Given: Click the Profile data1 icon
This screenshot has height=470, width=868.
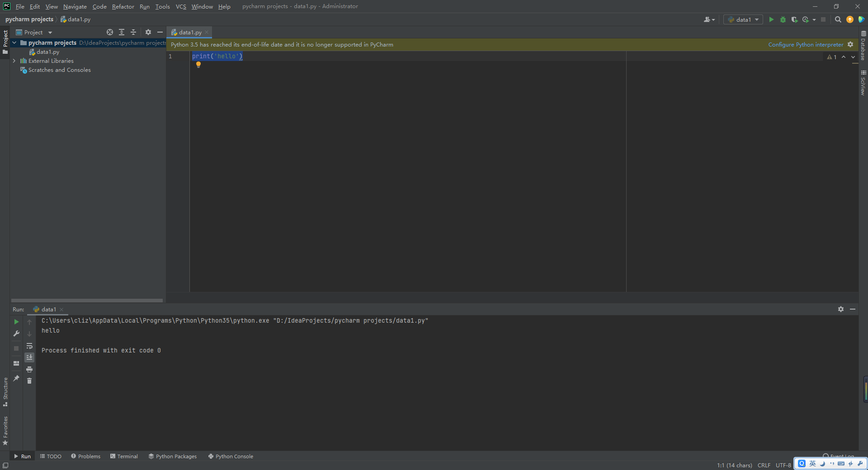Looking at the screenshot, I should [x=806, y=19].
